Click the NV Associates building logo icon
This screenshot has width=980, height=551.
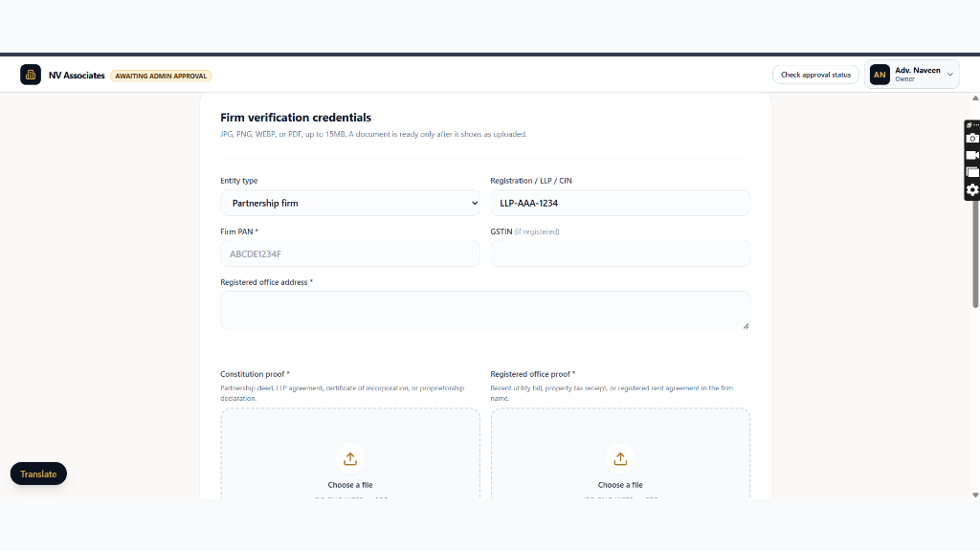pos(31,75)
